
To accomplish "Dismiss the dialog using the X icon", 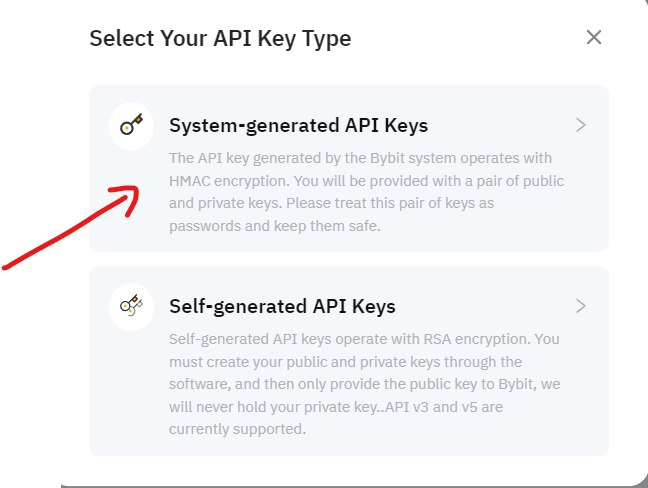I will coord(594,38).
